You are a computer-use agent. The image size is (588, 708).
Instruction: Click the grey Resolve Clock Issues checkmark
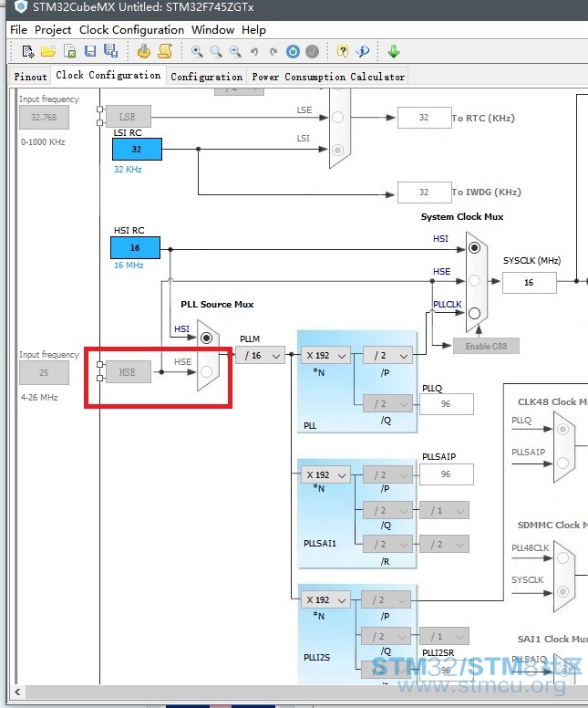pos(313,51)
